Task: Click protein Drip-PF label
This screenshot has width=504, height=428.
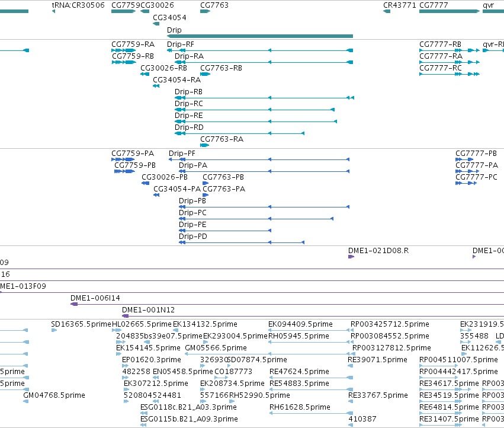Action: [x=182, y=153]
